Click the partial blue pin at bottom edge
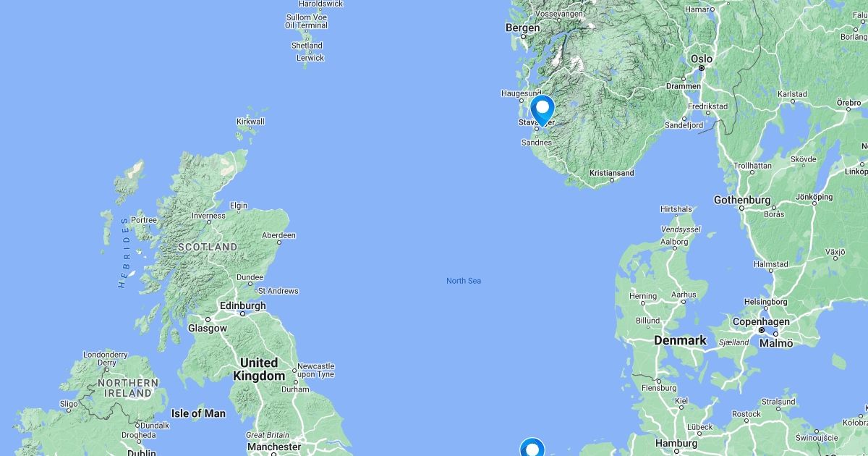868x456 pixels. point(532,447)
